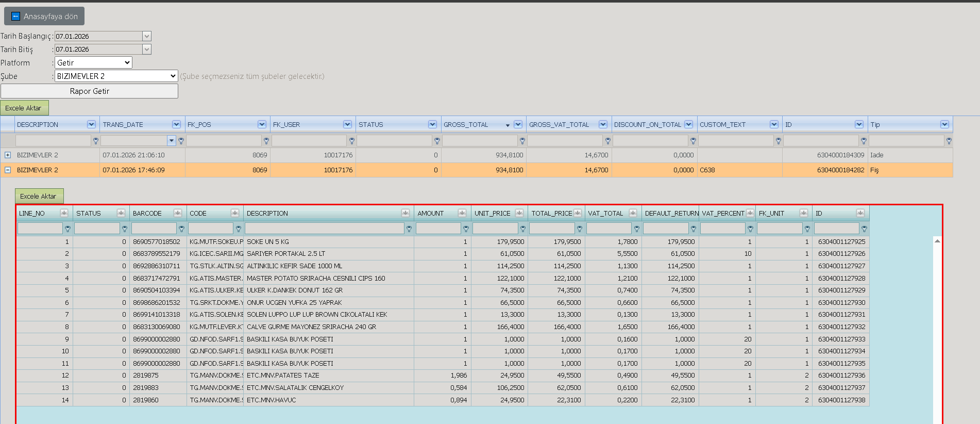Click the filter icon under AMOUNT column

(466, 229)
